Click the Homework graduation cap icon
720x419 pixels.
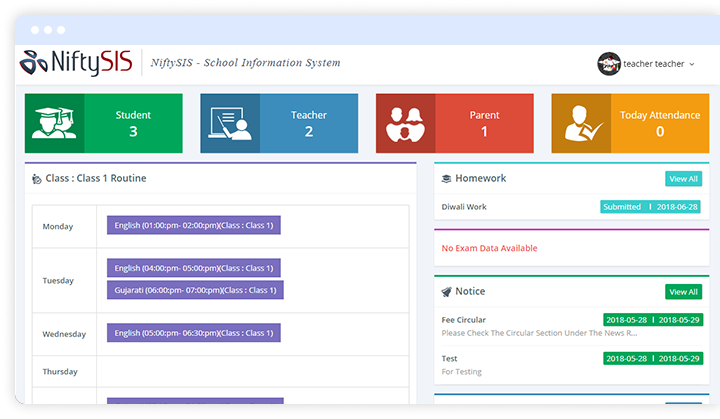(446, 179)
